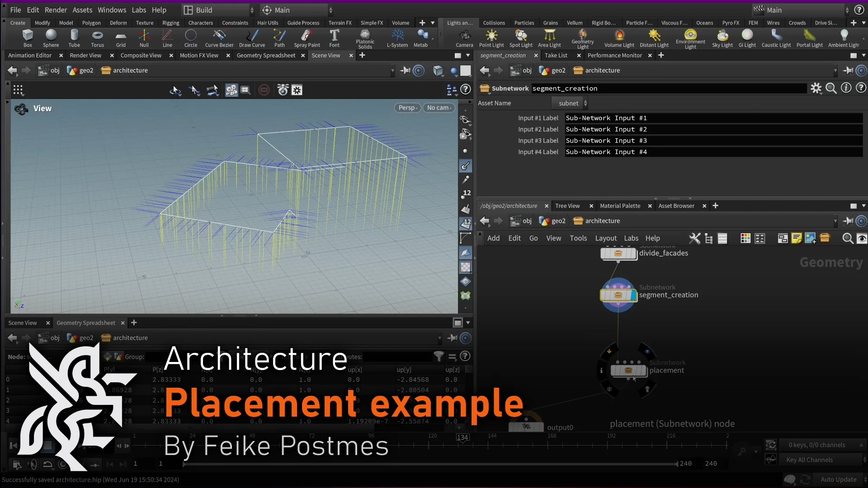Toggle the network editor display eye

click(x=862, y=238)
